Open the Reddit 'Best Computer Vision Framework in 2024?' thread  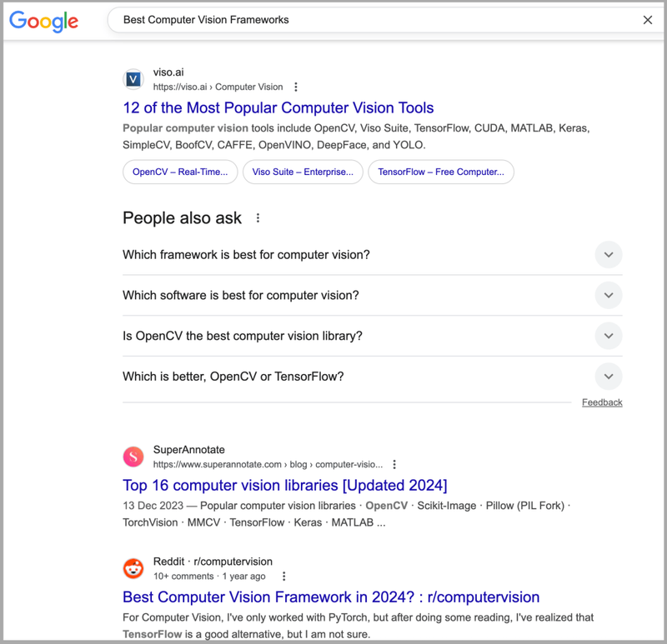point(332,597)
